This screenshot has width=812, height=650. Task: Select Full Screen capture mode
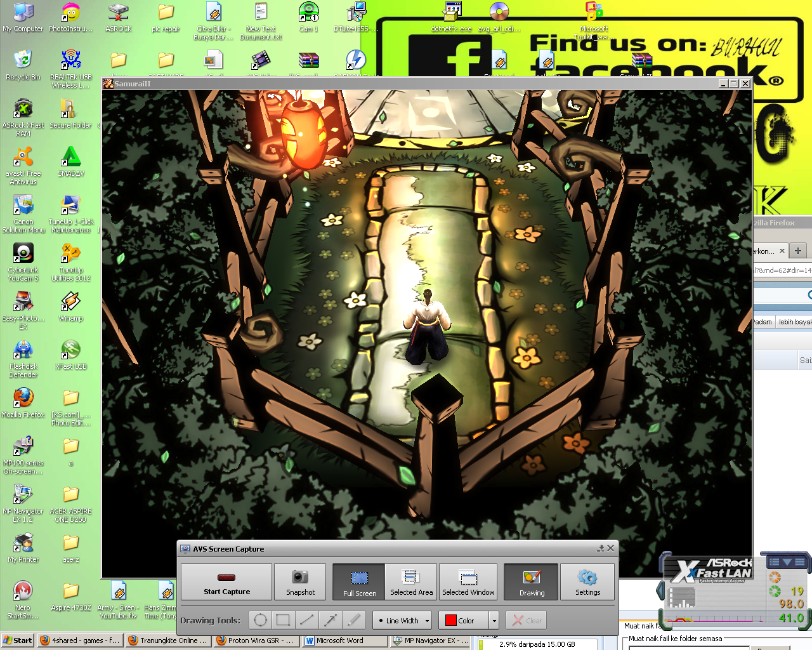point(359,581)
